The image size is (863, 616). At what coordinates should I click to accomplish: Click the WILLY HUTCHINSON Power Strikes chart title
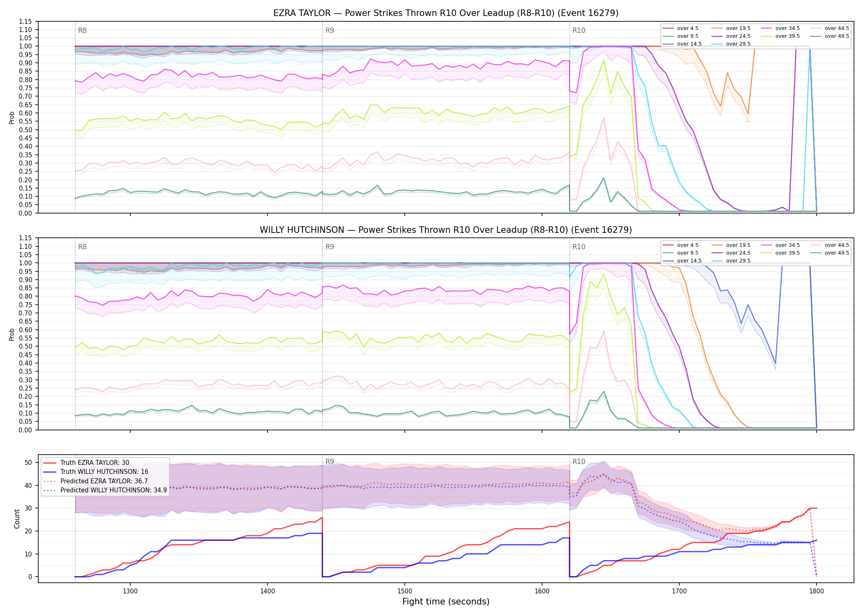coord(446,230)
